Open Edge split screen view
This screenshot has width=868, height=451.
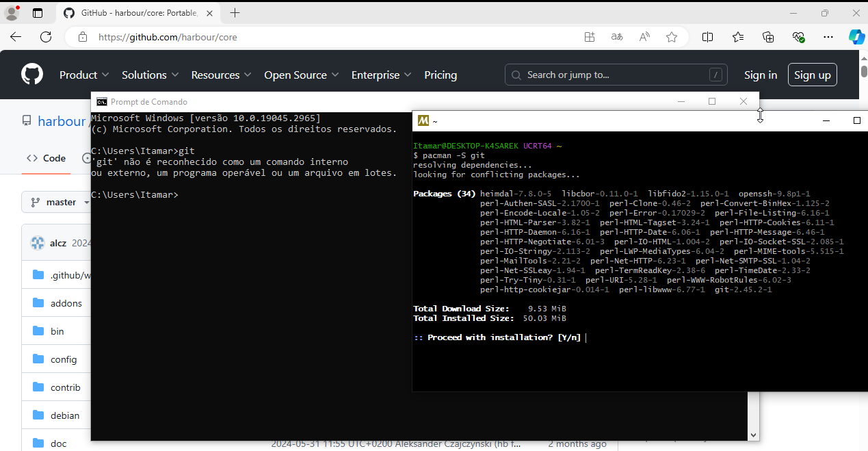pos(708,37)
